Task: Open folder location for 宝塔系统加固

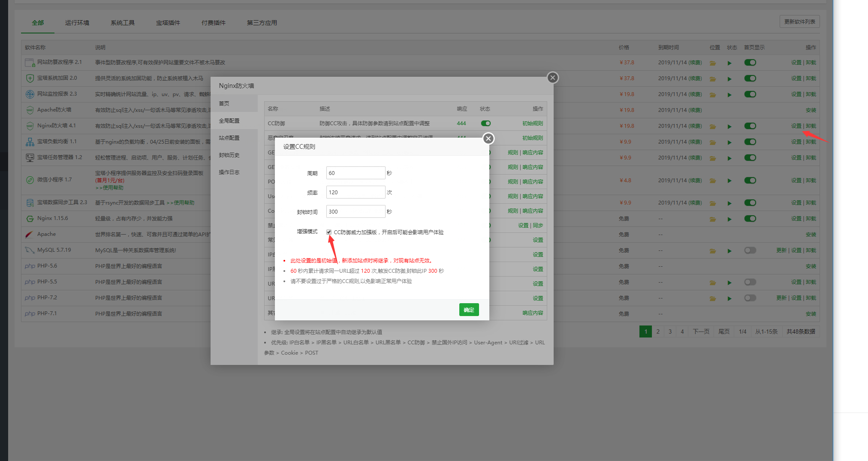Action: click(x=713, y=79)
